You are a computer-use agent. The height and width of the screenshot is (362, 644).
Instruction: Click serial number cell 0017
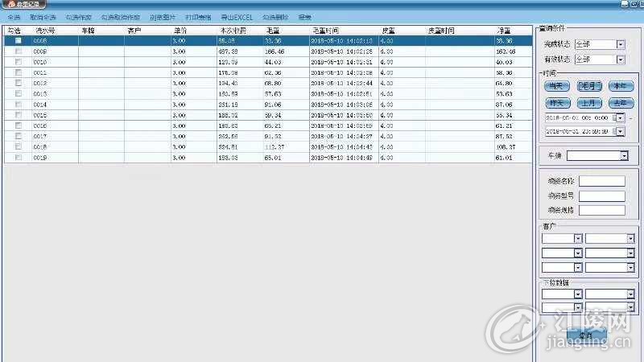[39, 136]
